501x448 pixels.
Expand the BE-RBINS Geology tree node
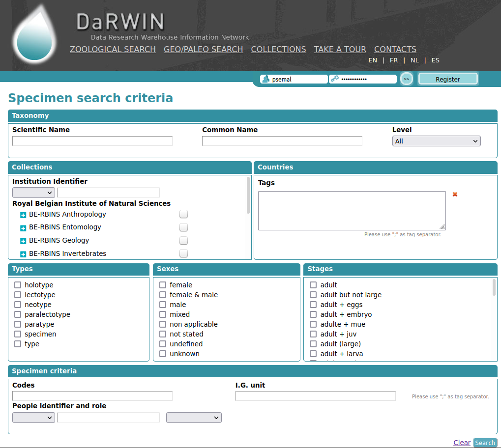click(23, 241)
